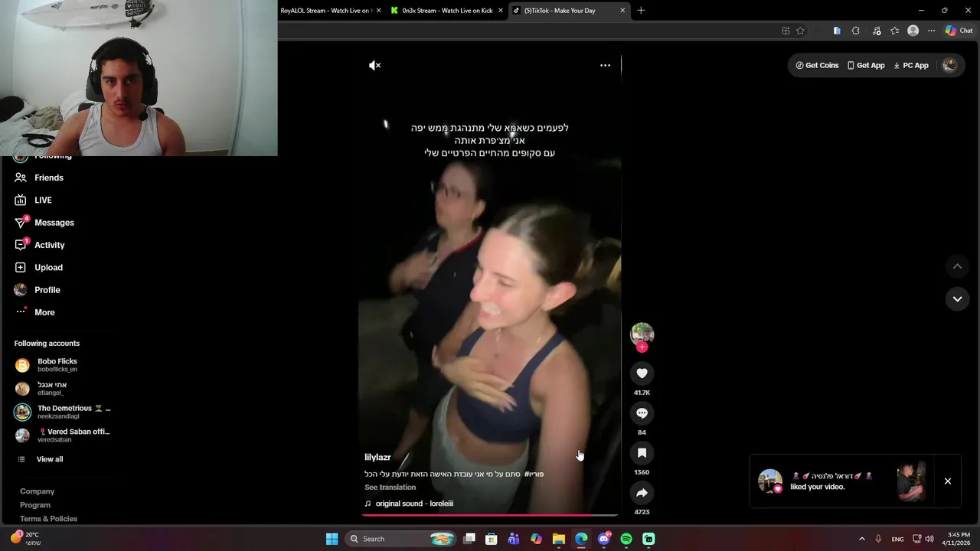Expand the Program footer section
The height and width of the screenshot is (551, 980).
(x=35, y=505)
